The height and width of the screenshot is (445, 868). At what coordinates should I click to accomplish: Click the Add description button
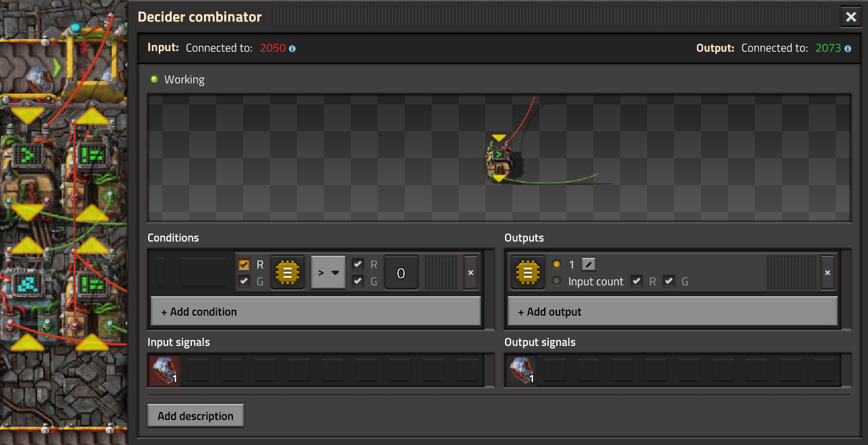coord(195,415)
